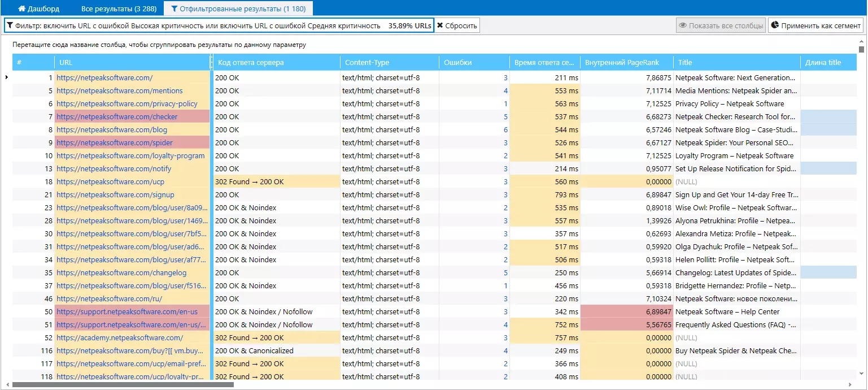Select response time 793 ms cell
Screen dimensions: 868x390
tap(545, 195)
